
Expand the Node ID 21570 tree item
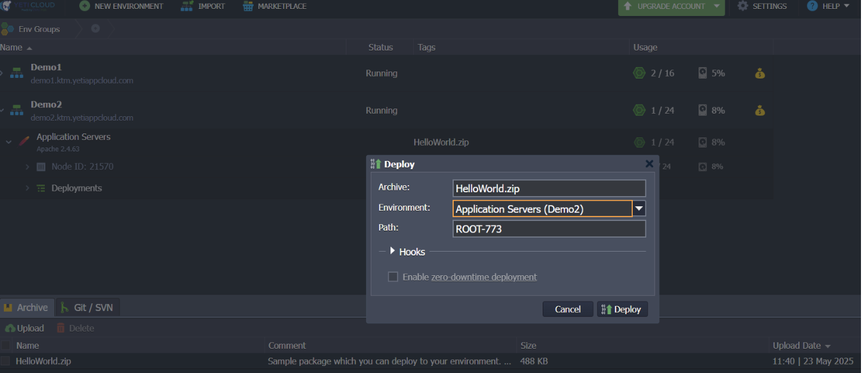(27, 167)
